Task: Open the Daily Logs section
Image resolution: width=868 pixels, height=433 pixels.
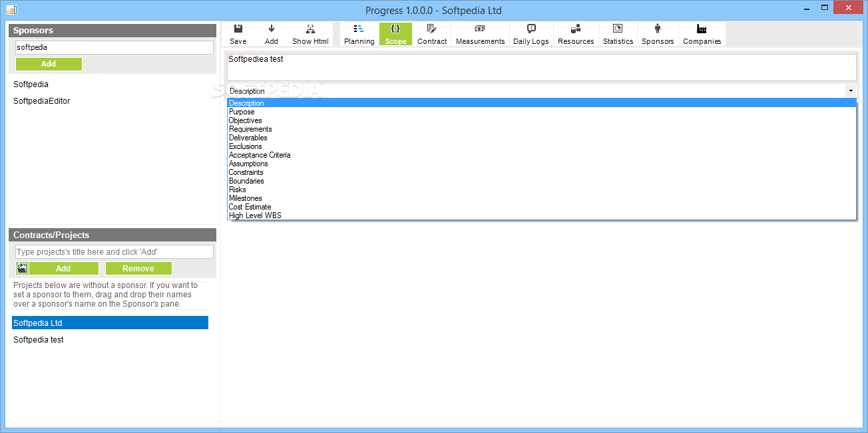Action: pyautogui.click(x=531, y=35)
